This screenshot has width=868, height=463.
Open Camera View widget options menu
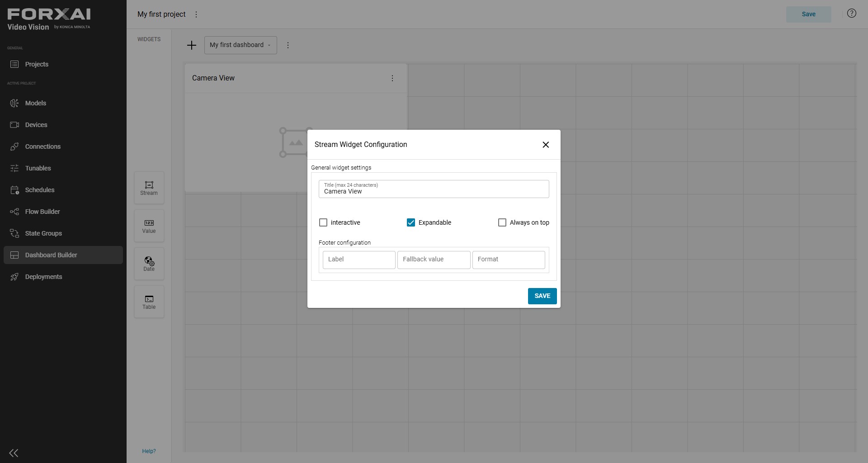[x=392, y=78]
